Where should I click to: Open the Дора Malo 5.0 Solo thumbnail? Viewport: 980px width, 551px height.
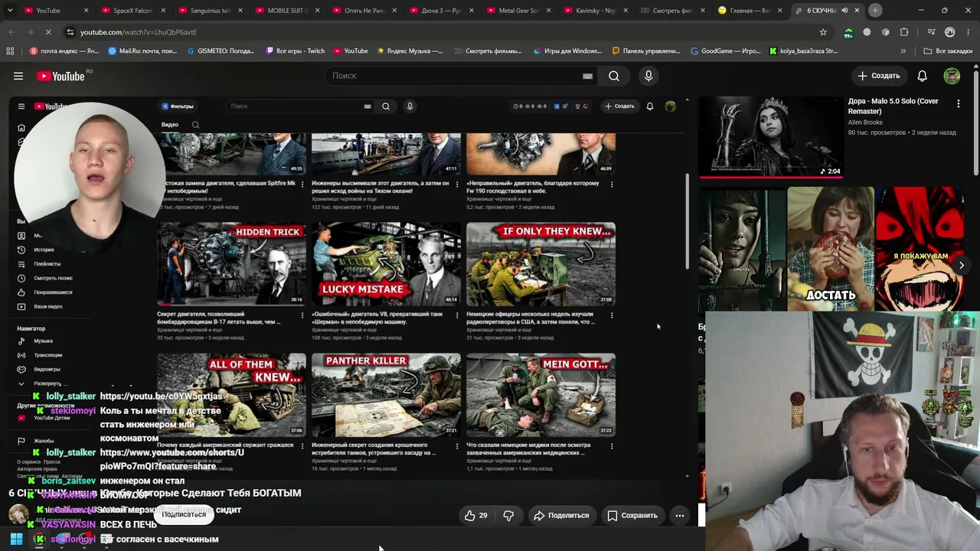pos(771,137)
